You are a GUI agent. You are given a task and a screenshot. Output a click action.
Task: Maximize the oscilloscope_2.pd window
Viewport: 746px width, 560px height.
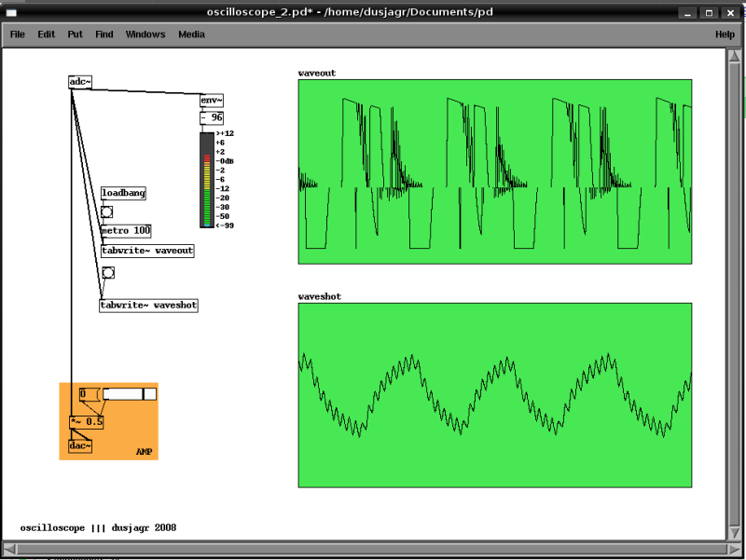click(x=709, y=13)
